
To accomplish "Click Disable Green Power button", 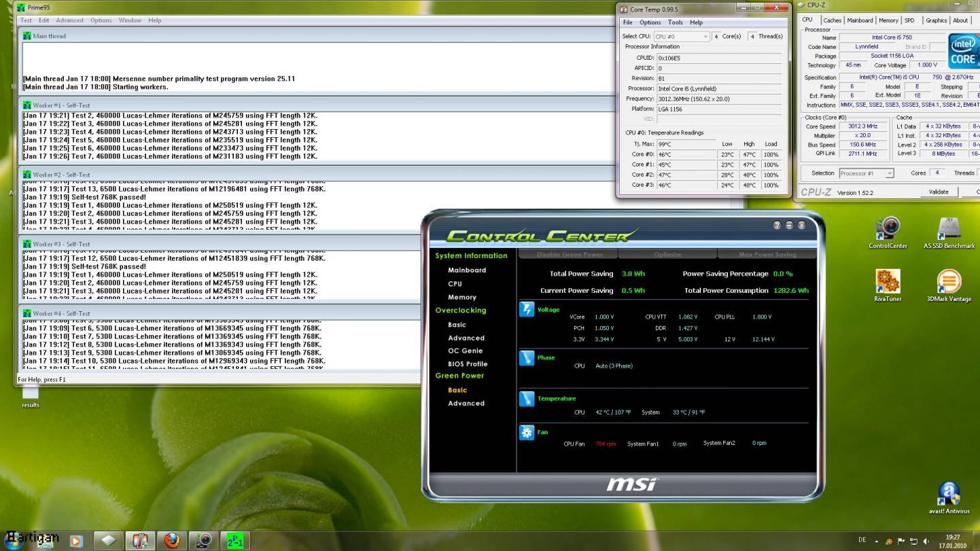I will pyautogui.click(x=569, y=254).
